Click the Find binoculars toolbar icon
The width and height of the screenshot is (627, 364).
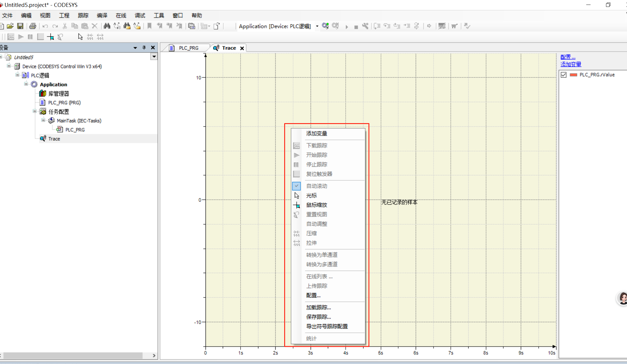pos(107,26)
